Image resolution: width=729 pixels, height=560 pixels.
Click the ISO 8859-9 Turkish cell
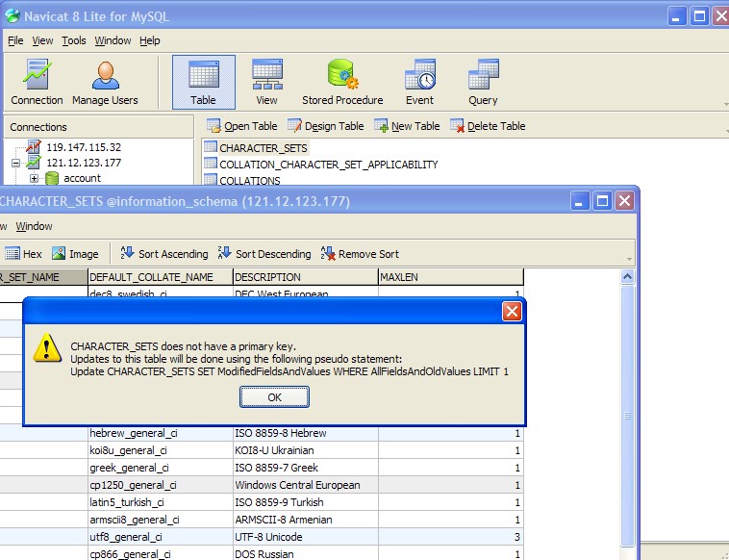306,502
